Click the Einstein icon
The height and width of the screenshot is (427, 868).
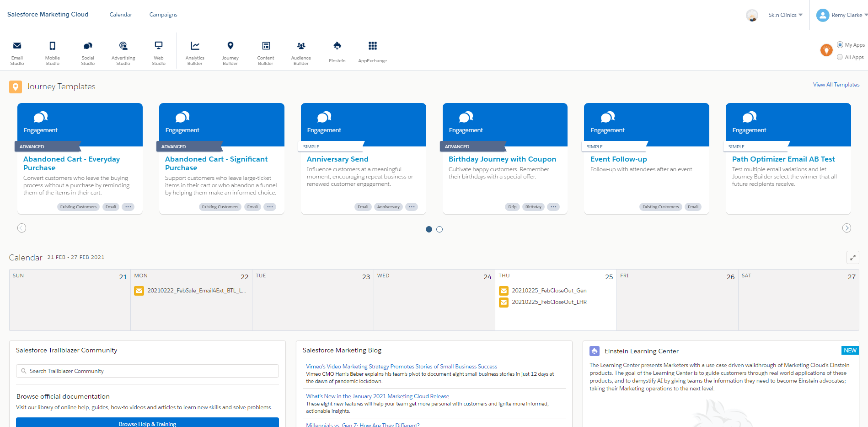point(337,46)
